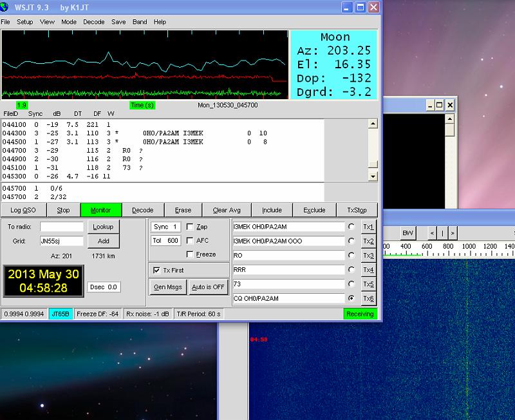Enable the Freeze checkbox
Image resolution: width=515 pixels, height=420 pixels.
[190, 254]
